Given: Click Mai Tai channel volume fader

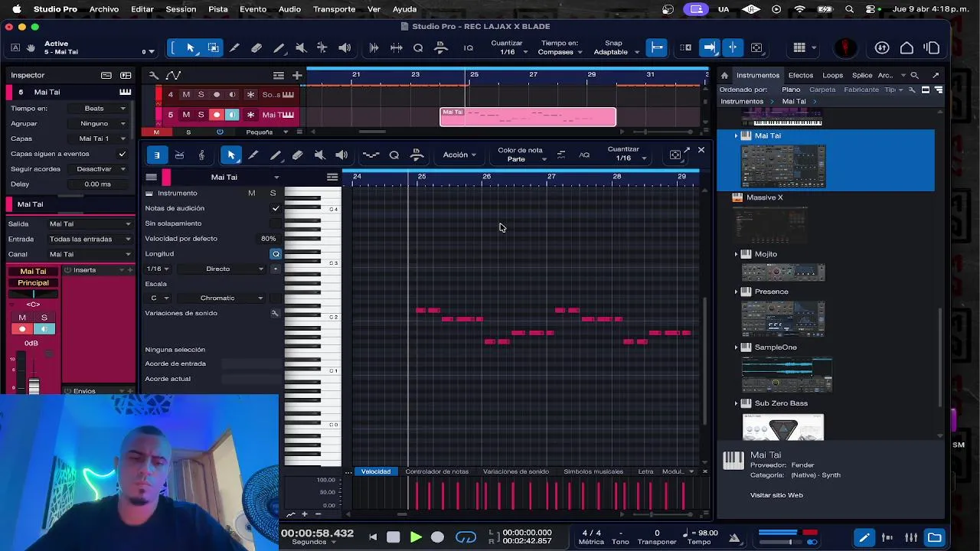Looking at the screenshot, I should coord(34,385).
